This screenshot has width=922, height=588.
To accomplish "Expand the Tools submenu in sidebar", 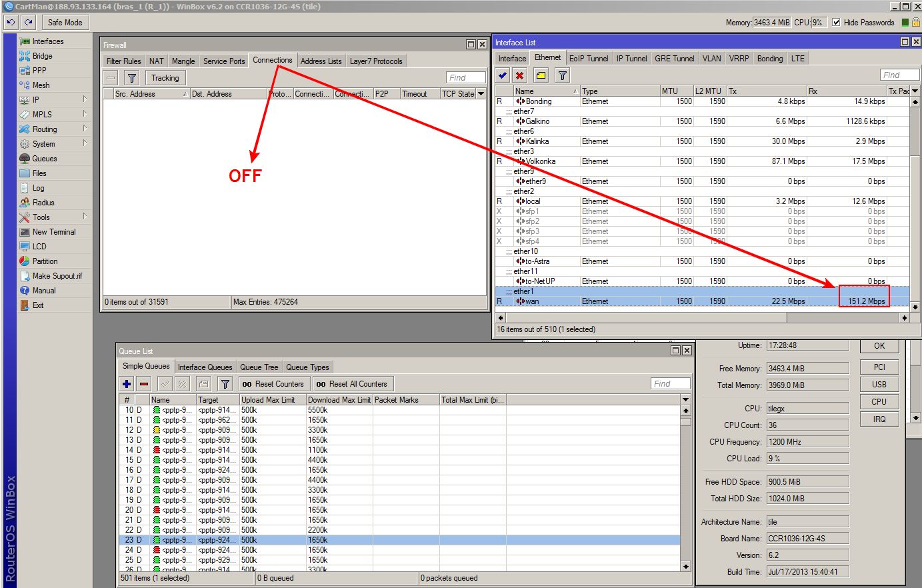I will tap(85, 217).
